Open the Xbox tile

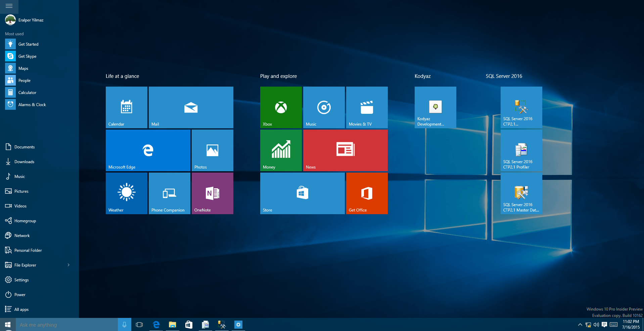(x=281, y=107)
